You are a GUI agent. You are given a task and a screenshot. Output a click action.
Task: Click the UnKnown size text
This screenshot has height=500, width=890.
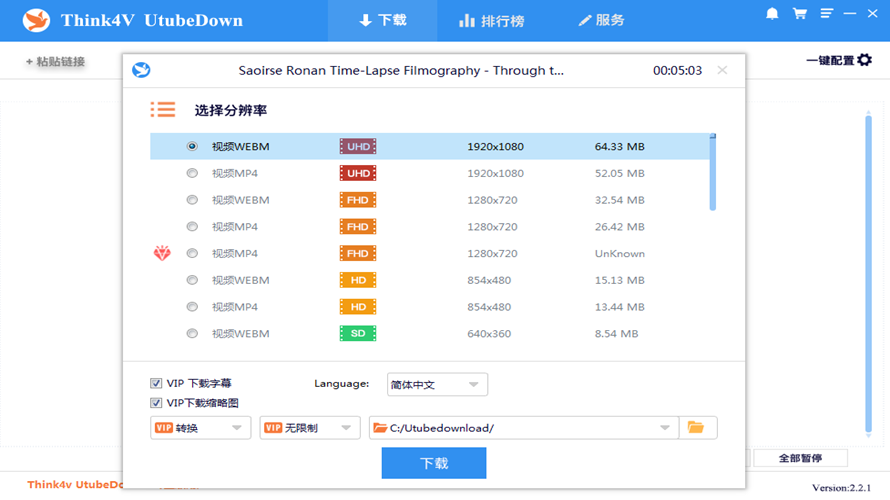tap(620, 253)
